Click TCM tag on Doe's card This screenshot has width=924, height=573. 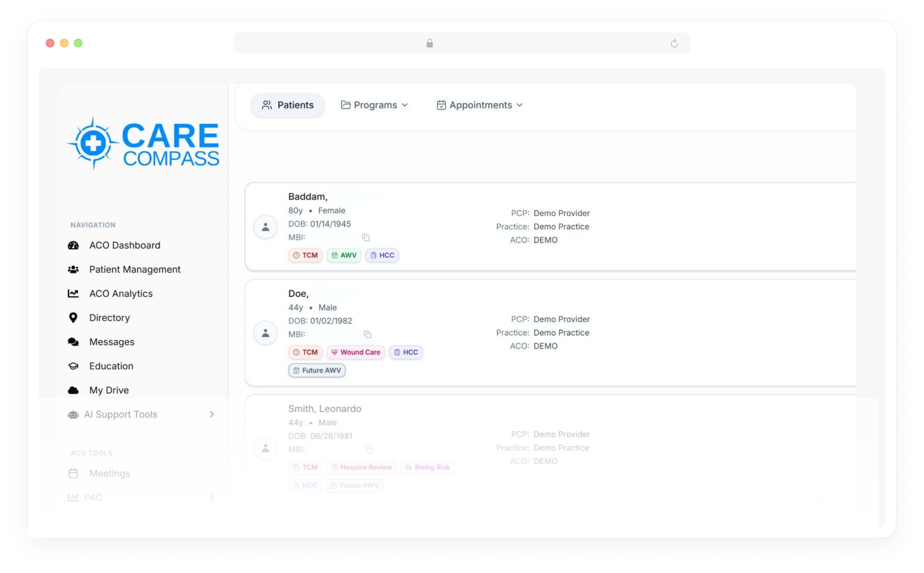(305, 352)
